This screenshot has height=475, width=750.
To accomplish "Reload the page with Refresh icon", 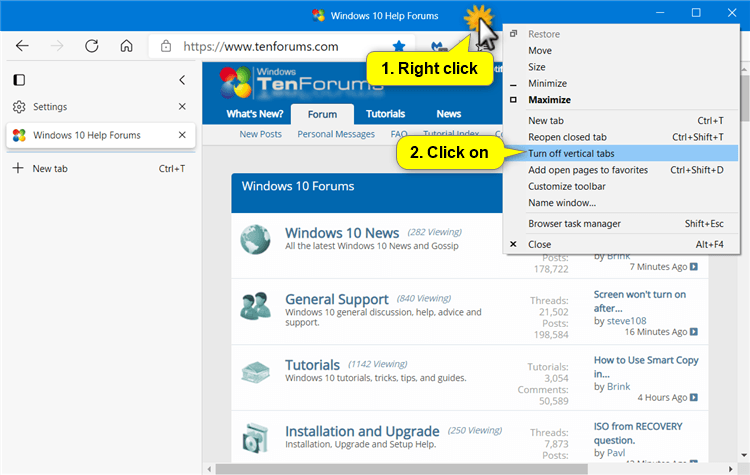I will (x=92, y=46).
